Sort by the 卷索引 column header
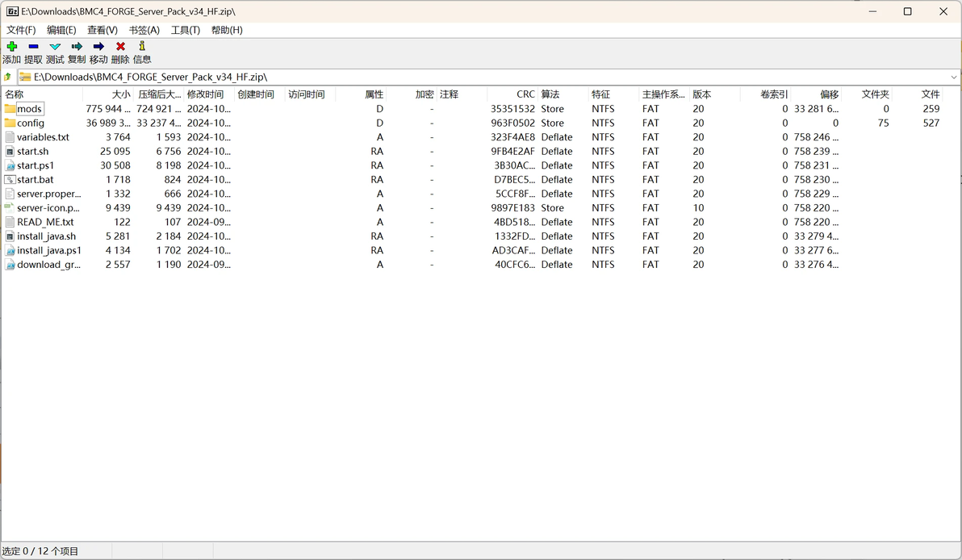This screenshot has height=560, width=962. point(766,94)
